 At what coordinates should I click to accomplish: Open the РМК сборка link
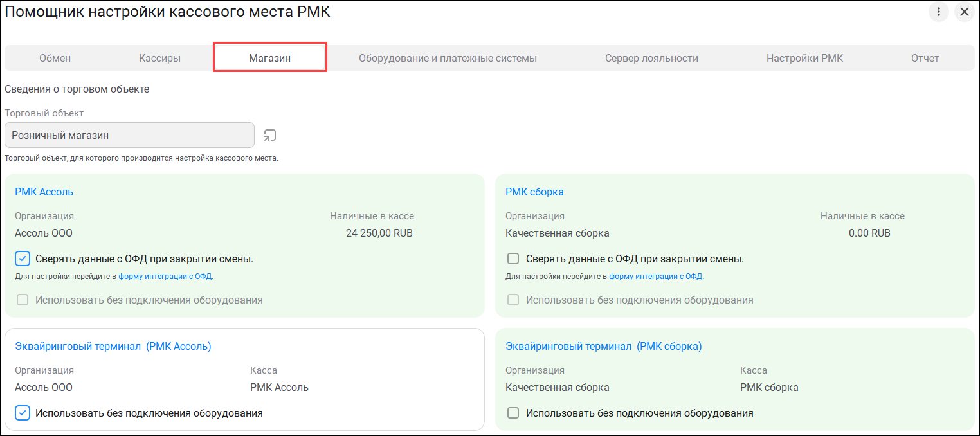(534, 192)
